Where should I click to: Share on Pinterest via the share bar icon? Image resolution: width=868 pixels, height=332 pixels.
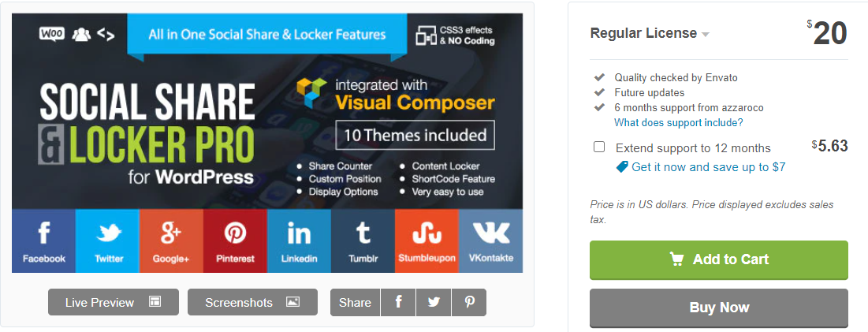pos(469,302)
